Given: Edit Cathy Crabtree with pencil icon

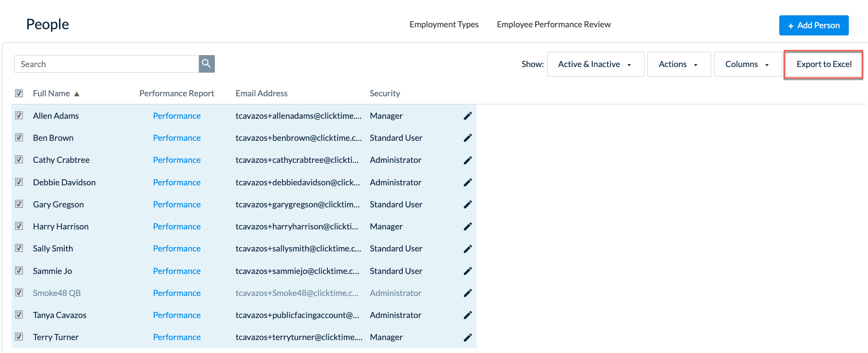Looking at the screenshot, I should pyautogui.click(x=468, y=160).
